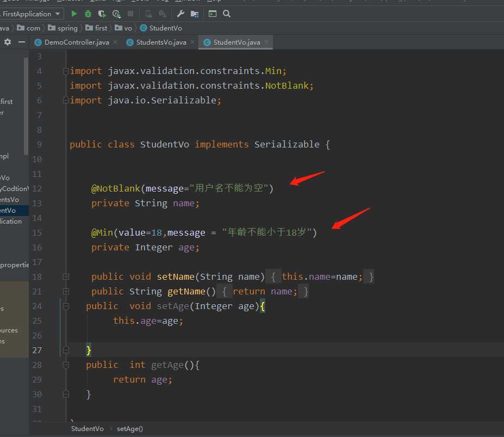Open settings using the wrench icon

[181, 14]
